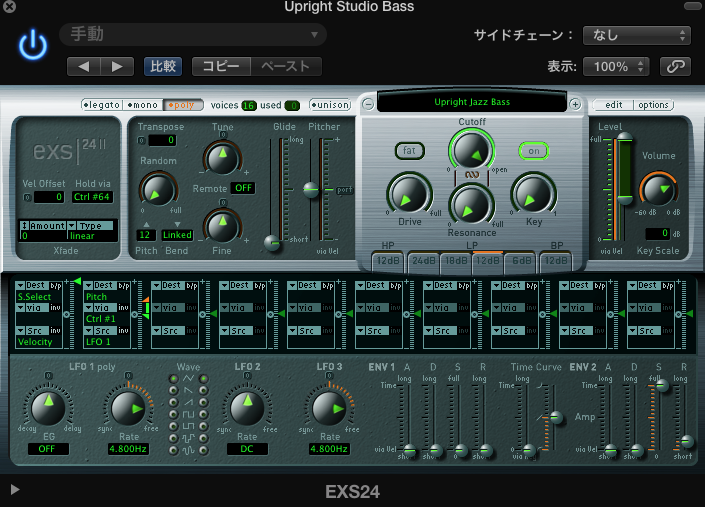Select LFO 1 square wave down
This screenshot has height=507, width=705.
[174, 426]
